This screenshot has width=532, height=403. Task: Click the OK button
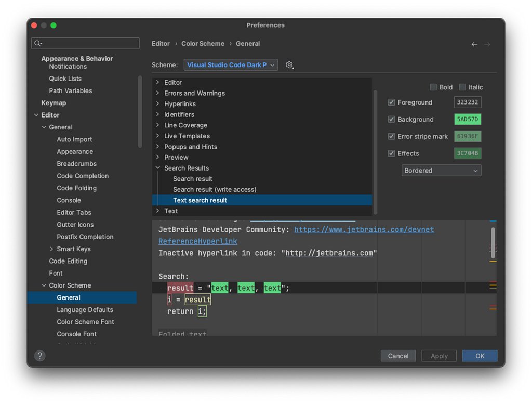tap(480, 356)
